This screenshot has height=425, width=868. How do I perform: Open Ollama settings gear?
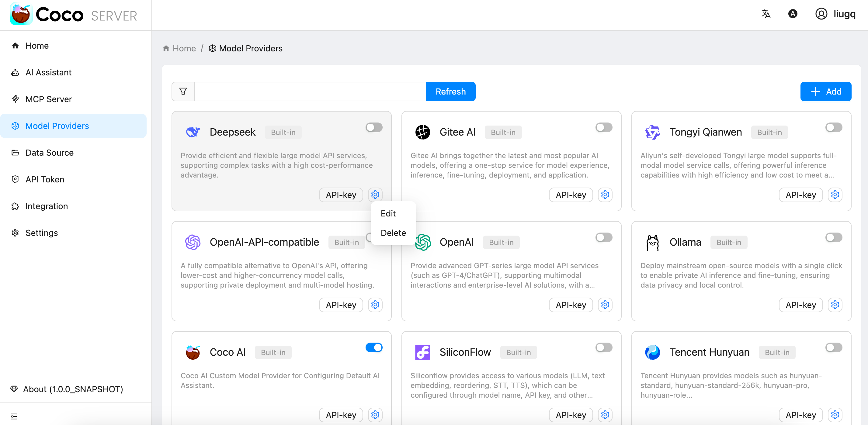835,305
